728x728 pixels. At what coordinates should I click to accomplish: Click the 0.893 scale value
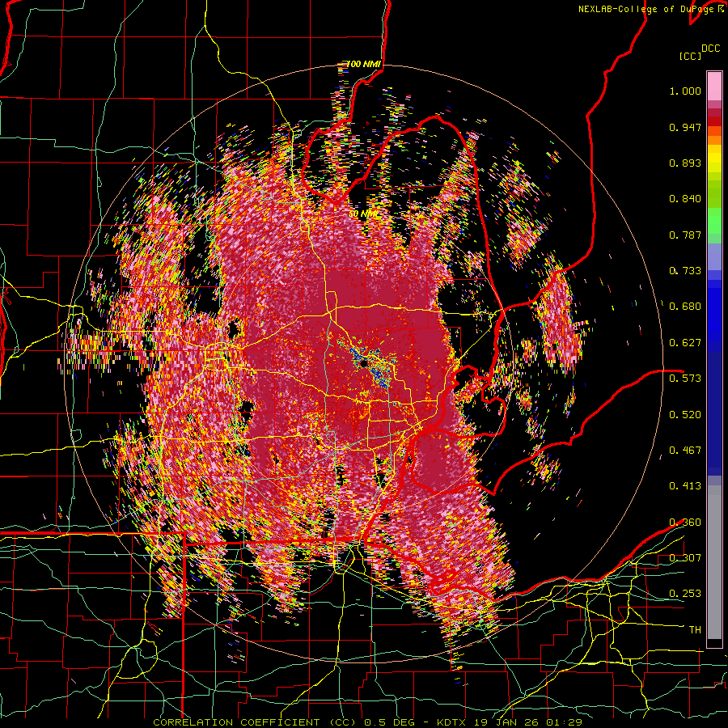point(685,163)
